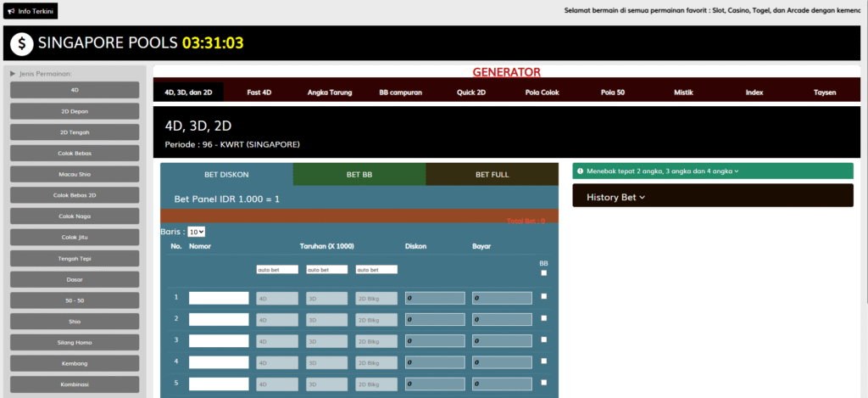Screen dimensions: 868x398
Task: Click the Nomor field in row 4
Action: pos(219,362)
